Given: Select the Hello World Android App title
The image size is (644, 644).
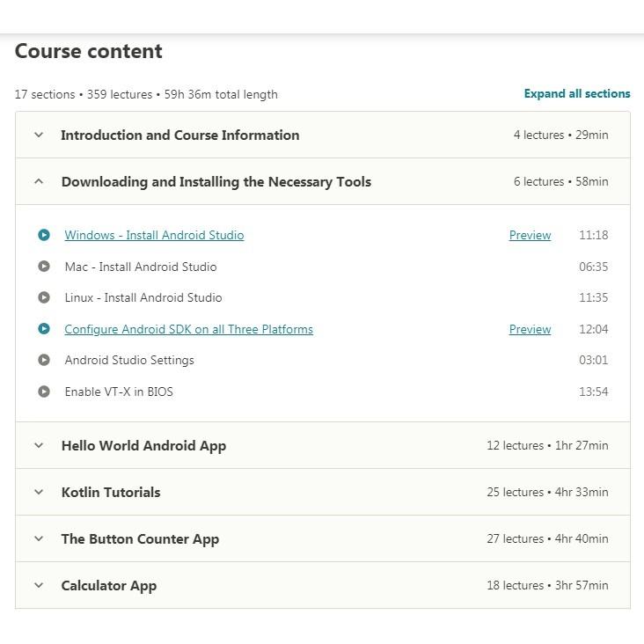Looking at the screenshot, I should click(143, 446).
